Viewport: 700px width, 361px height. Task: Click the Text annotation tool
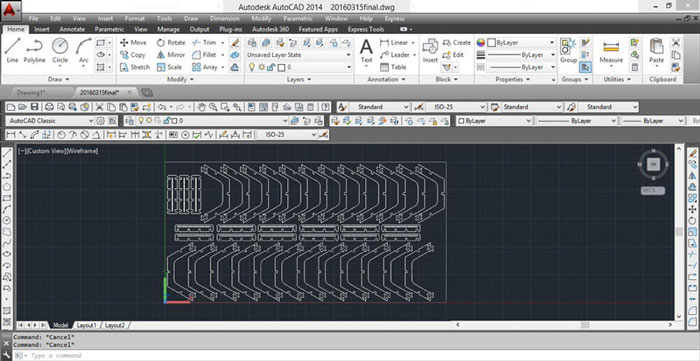pyautogui.click(x=366, y=51)
